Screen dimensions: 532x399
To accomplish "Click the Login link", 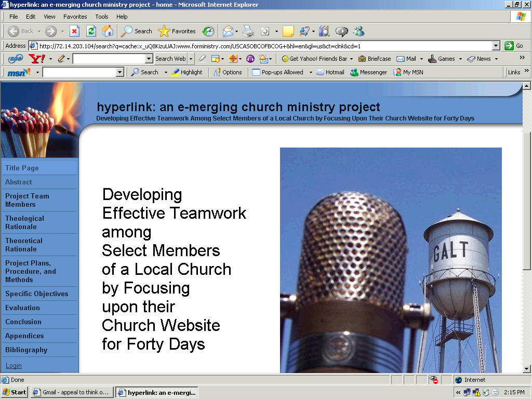I will 14,365.
